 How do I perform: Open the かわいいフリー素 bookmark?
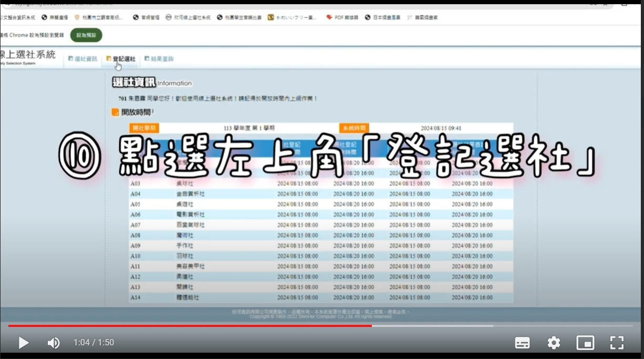point(292,17)
